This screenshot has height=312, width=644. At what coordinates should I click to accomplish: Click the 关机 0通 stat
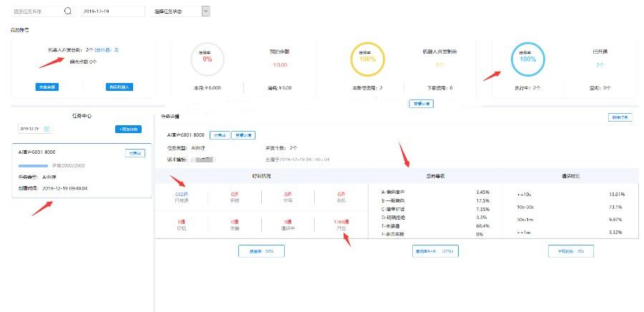[x=341, y=197]
